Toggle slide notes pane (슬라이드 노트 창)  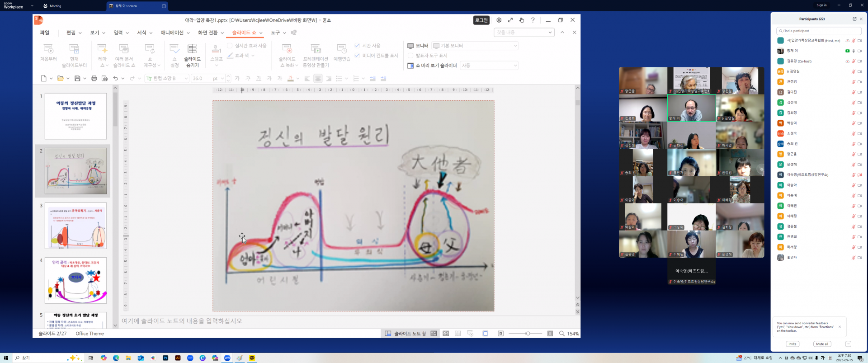[406, 334]
